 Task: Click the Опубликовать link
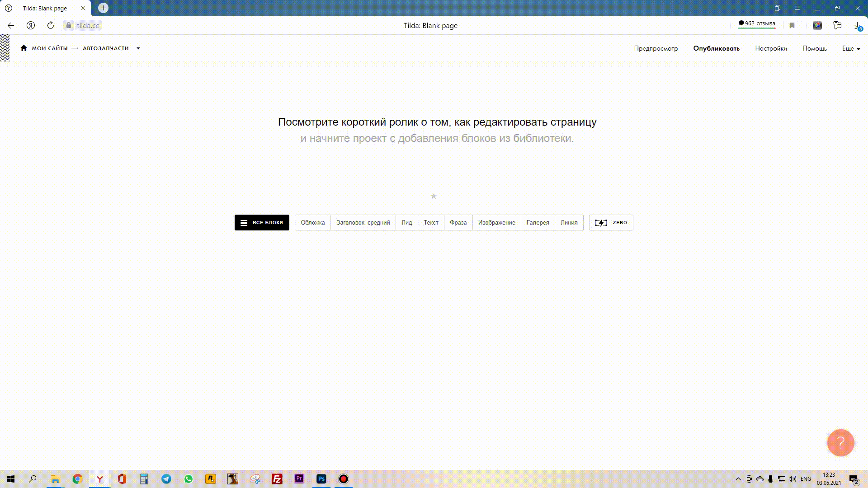tap(716, 48)
